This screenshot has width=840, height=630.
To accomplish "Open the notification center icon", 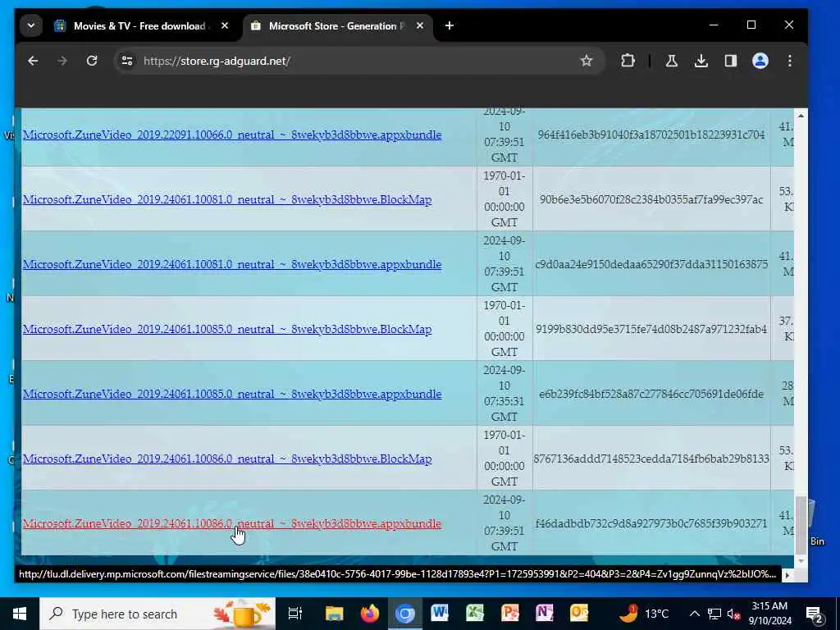I will [815, 614].
